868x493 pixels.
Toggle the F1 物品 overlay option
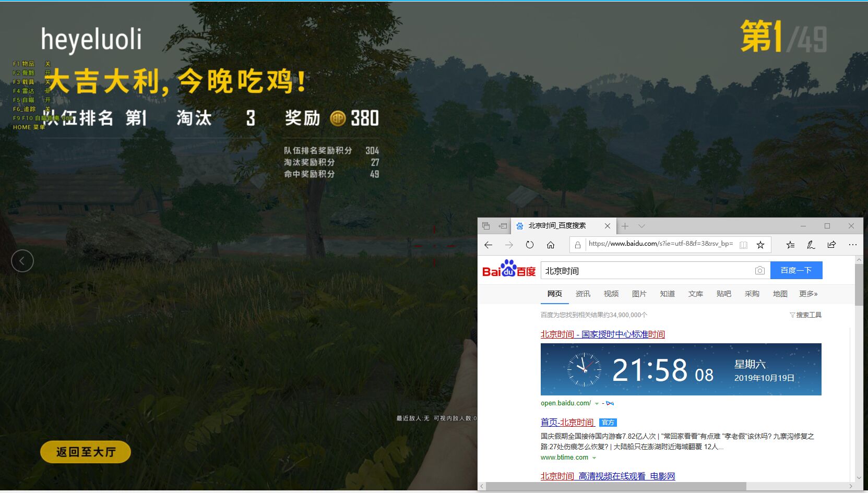32,64
